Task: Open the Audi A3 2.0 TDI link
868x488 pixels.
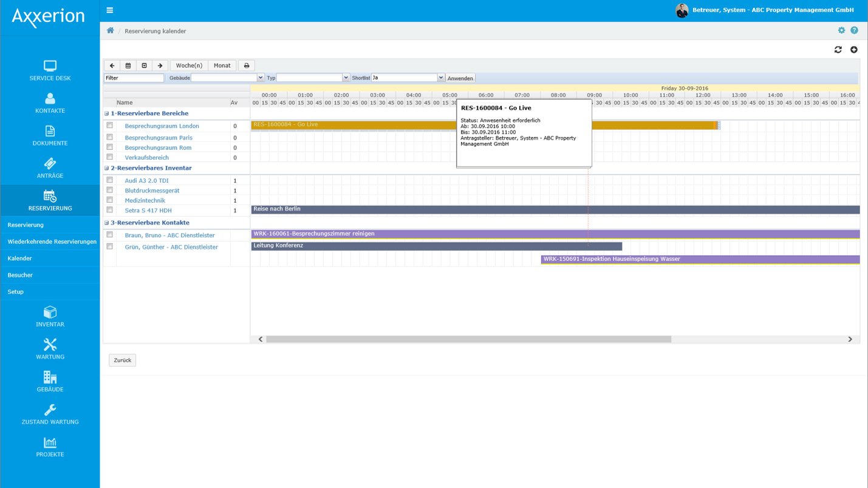Action: pyautogui.click(x=147, y=181)
